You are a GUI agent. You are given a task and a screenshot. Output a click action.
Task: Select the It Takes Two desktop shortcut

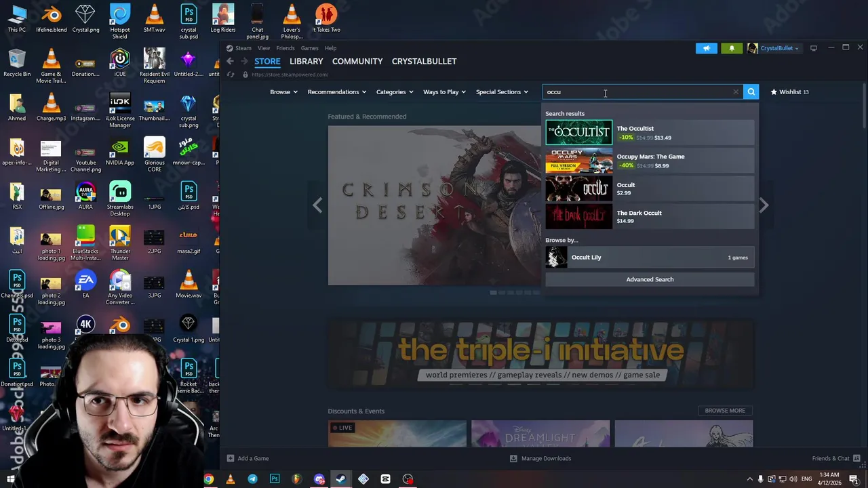[x=326, y=19]
